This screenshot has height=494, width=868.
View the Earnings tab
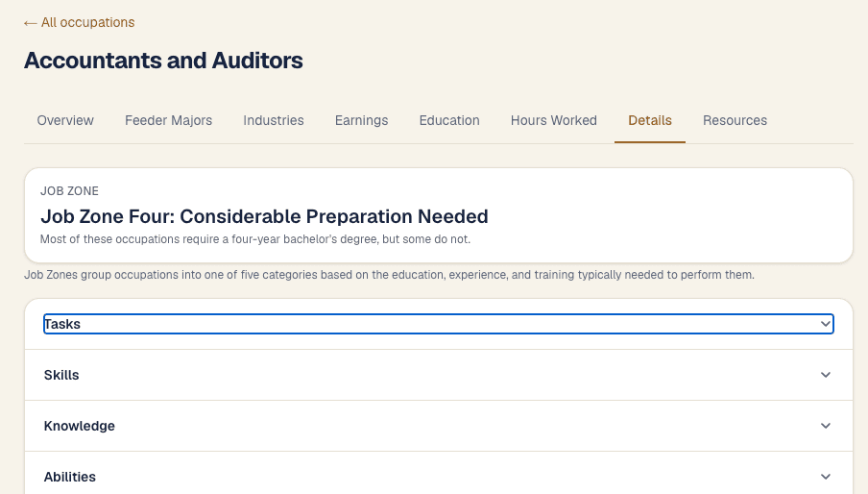coord(361,120)
